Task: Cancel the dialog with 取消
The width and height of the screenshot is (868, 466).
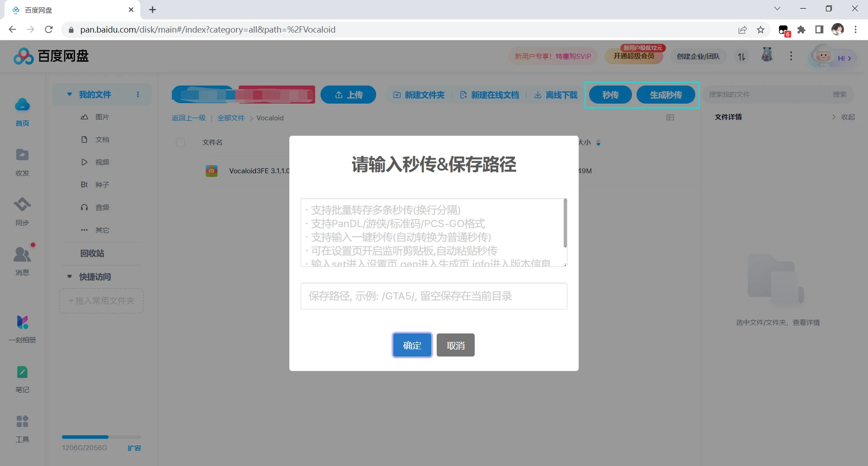Action: pyautogui.click(x=456, y=345)
